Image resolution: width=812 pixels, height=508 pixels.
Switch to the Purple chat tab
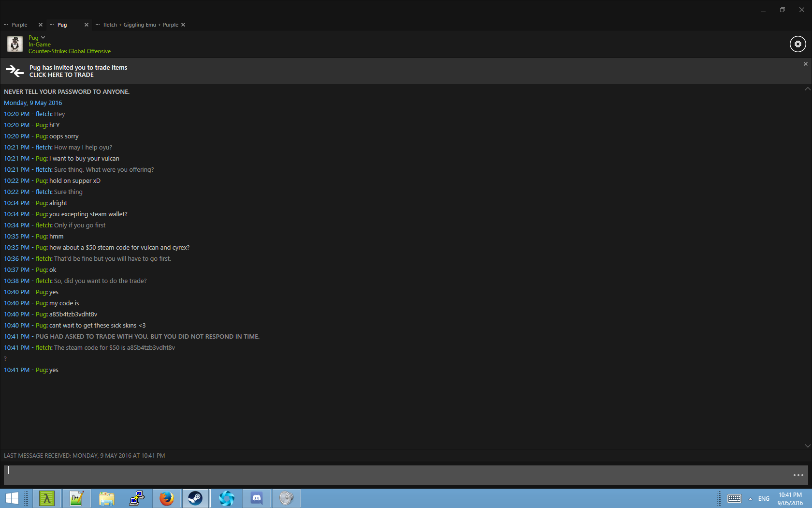point(19,25)
